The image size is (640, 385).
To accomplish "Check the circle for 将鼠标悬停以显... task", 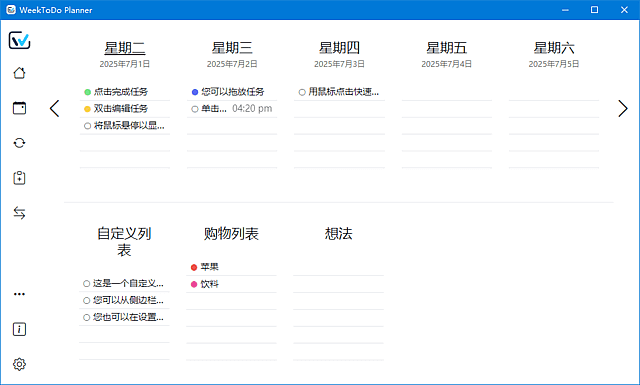I will pos(87,126).
